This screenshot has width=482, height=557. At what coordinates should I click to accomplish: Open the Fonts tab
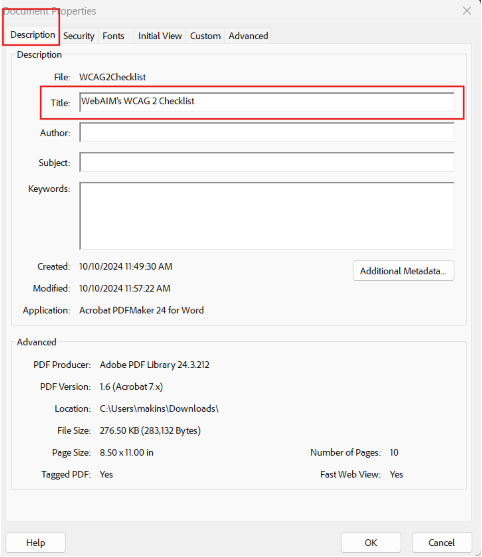[113, 36]
